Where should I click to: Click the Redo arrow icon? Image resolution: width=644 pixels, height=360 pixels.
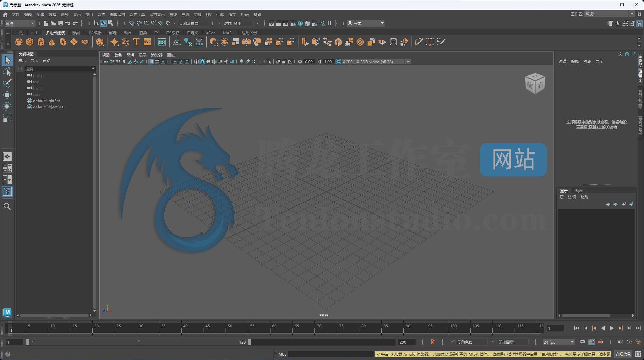[x=75, y=23]
